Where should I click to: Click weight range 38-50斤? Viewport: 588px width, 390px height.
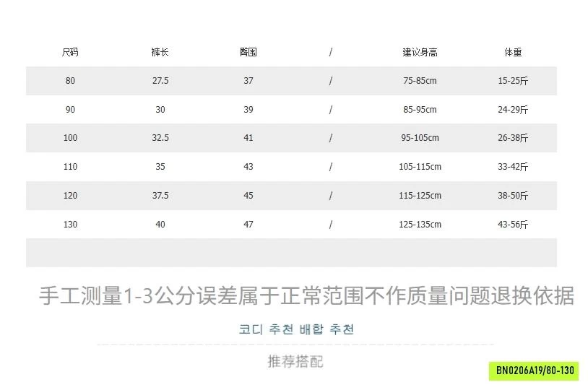(x=513, y=196)
